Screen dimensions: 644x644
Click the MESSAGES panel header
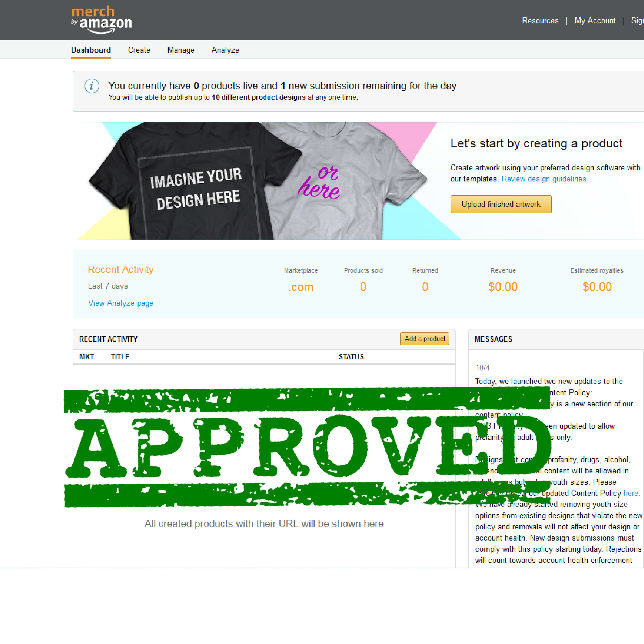[494, 338]
